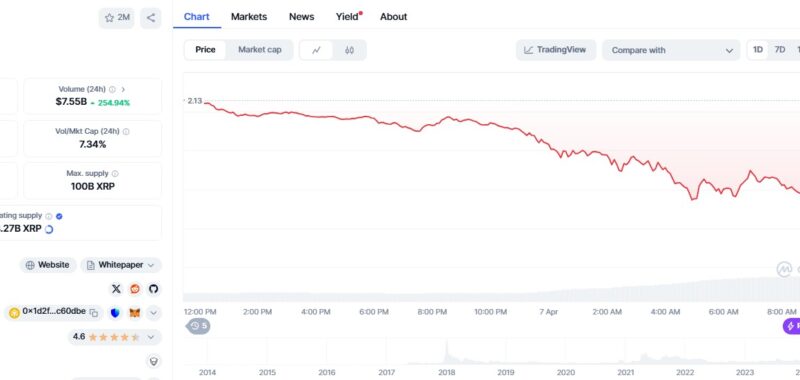
Task: Expand the 4.6 rating chevron
Action: pyautogui.click(x=151, y=337)
